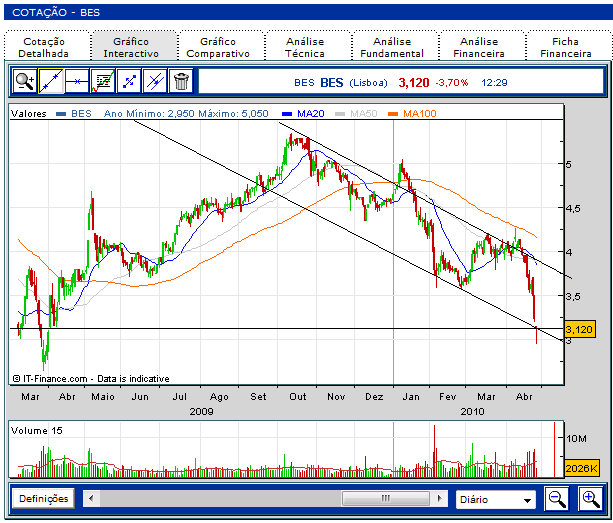The width and height of the screenshot is (613, 523).
Task: Click the 3,120 price label on axis
Action: point(580,330)
